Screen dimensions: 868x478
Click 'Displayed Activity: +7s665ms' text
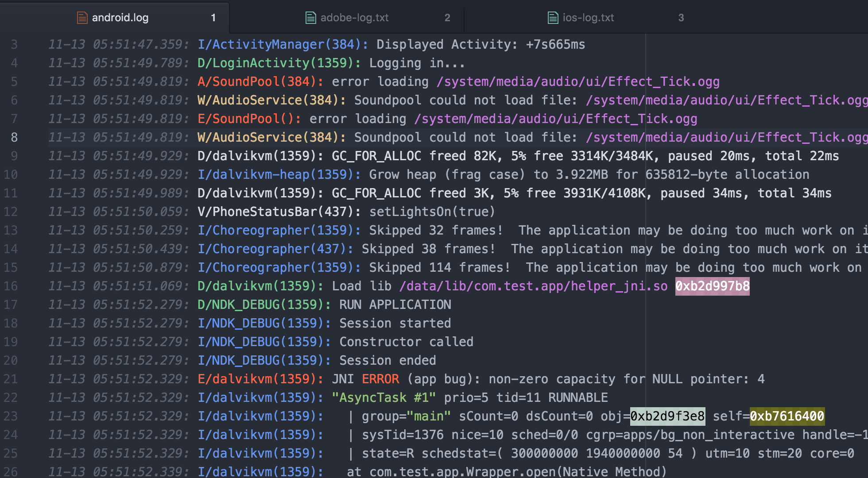(481, 44)
